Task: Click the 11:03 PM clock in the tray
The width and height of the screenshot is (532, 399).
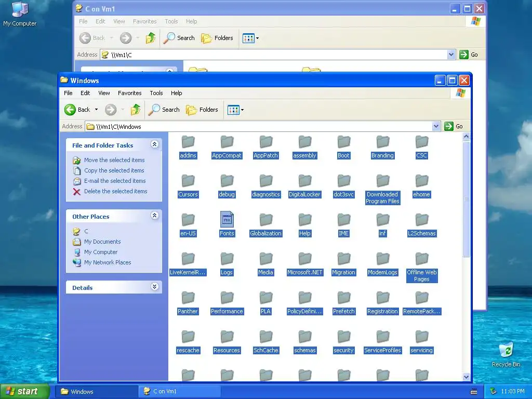Action: (513, 391)
